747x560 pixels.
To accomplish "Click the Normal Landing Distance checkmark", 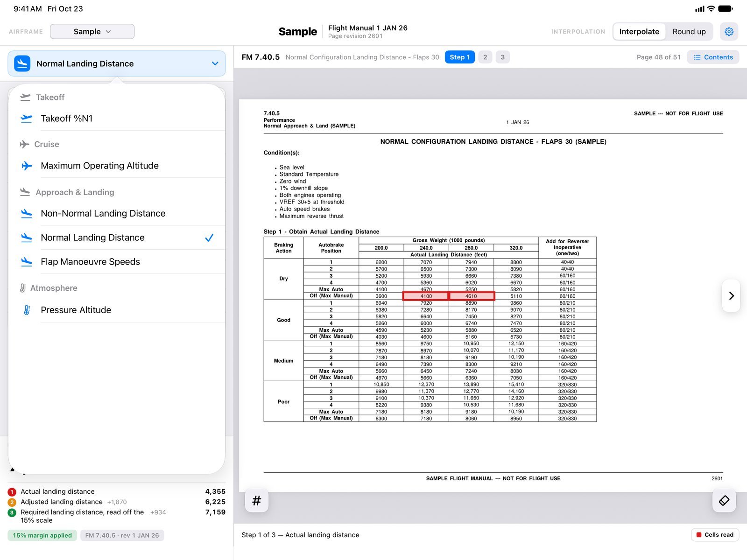I will (209, 238).
